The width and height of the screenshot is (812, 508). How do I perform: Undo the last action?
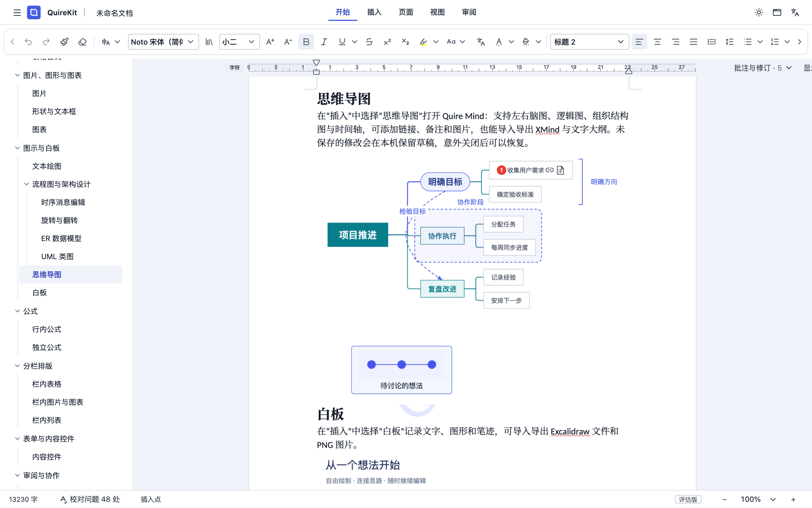(28, 42)
